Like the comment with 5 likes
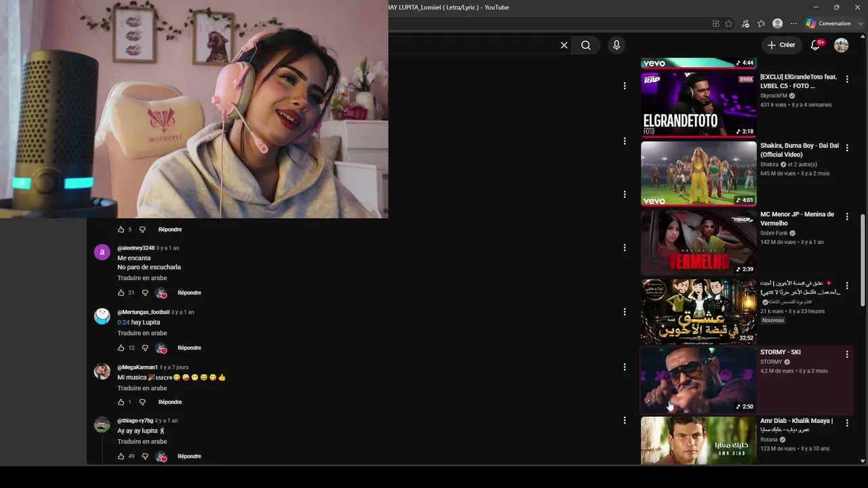 (121, 229)
